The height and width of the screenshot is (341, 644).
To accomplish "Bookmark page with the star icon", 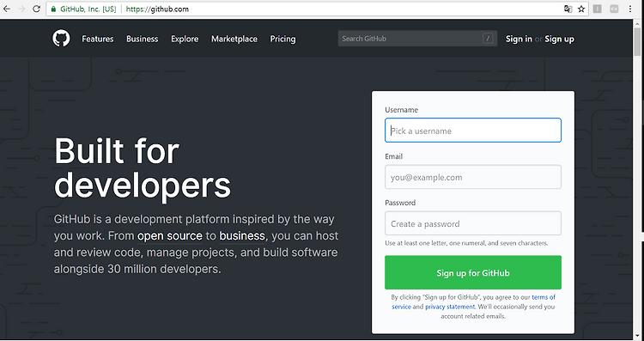I will pyautogui.click(x=581, y=9).
